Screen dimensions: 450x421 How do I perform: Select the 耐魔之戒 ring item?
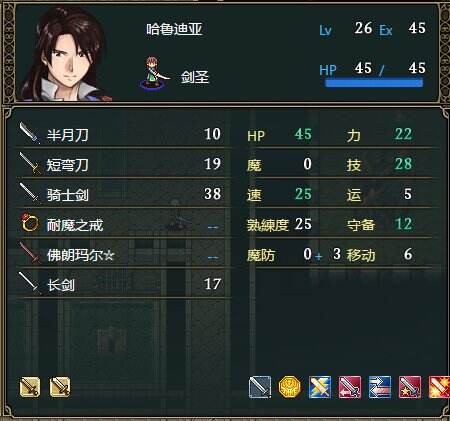[x=122, y=224]
